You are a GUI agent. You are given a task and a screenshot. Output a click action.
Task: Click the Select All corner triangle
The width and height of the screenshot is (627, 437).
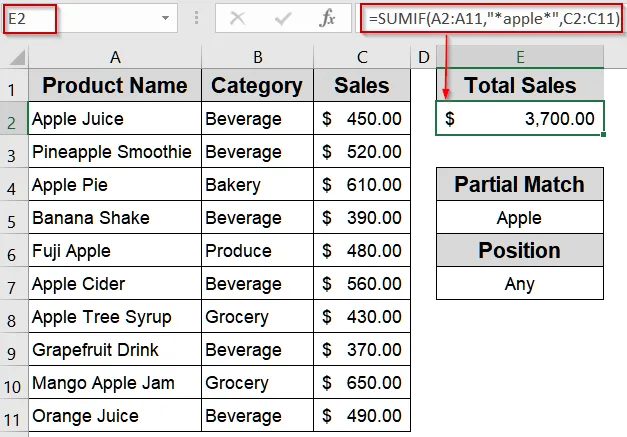tap(17, 57)
